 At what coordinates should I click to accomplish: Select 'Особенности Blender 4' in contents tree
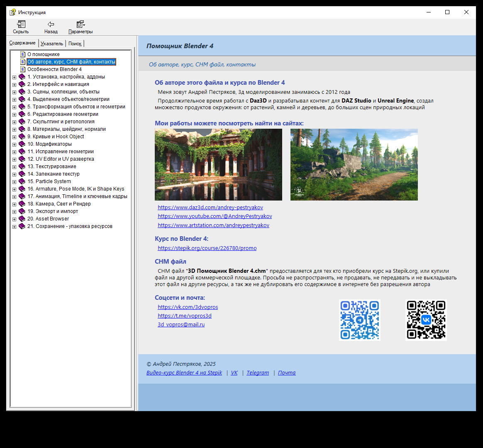(x=54, y=69)
